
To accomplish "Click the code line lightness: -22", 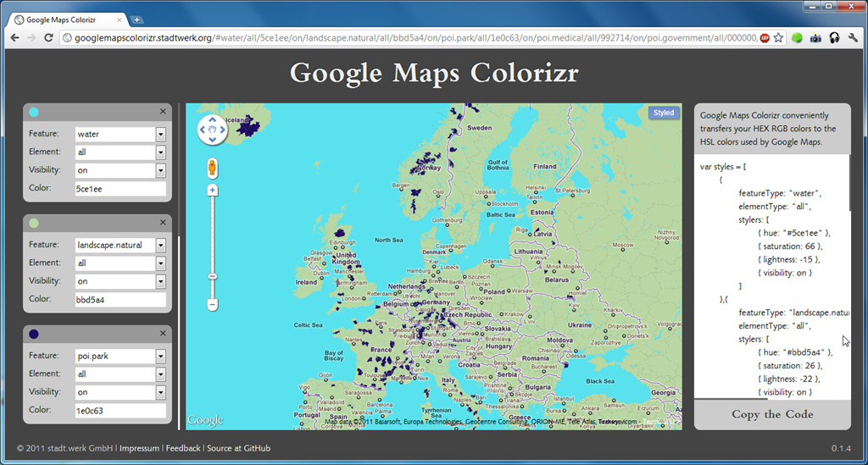I will point(789,379).
